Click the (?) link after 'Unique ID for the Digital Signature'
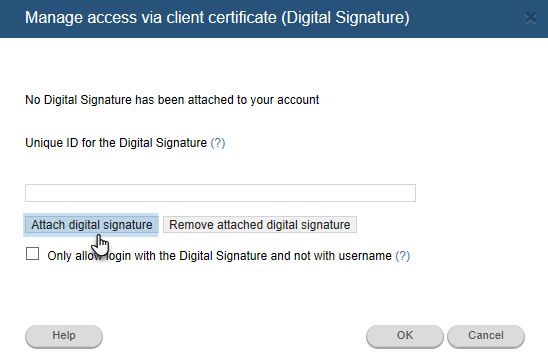The height and width of the screenshot is (363, 548). pos(218,143)
